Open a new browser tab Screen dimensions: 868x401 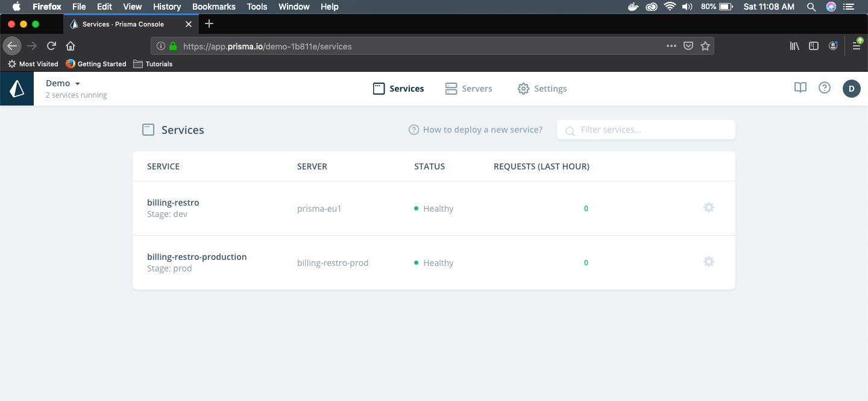pyautogui.click(x=209, y=24)
